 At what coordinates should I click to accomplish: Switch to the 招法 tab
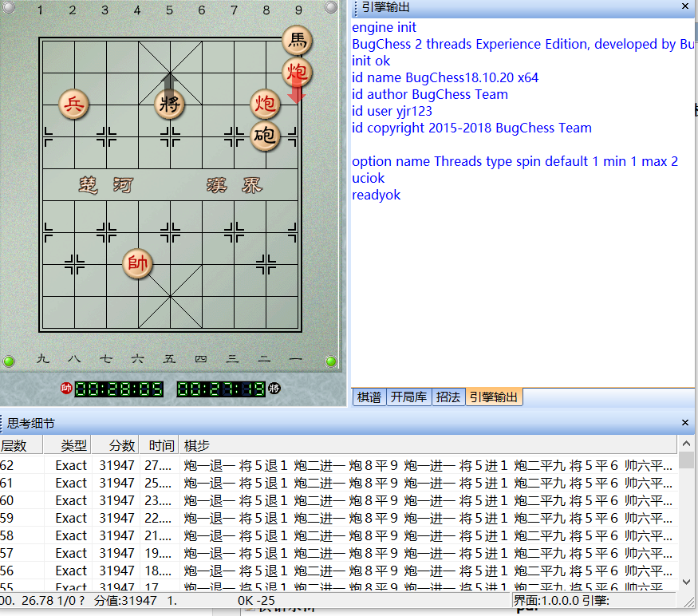click(448, 397)
